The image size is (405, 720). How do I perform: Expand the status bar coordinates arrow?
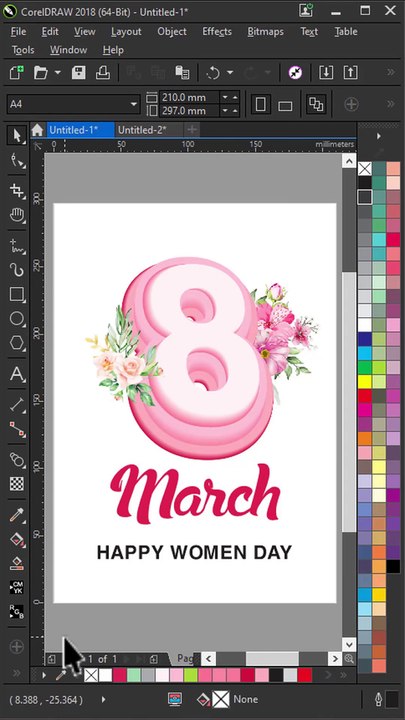tap(103, 700)
